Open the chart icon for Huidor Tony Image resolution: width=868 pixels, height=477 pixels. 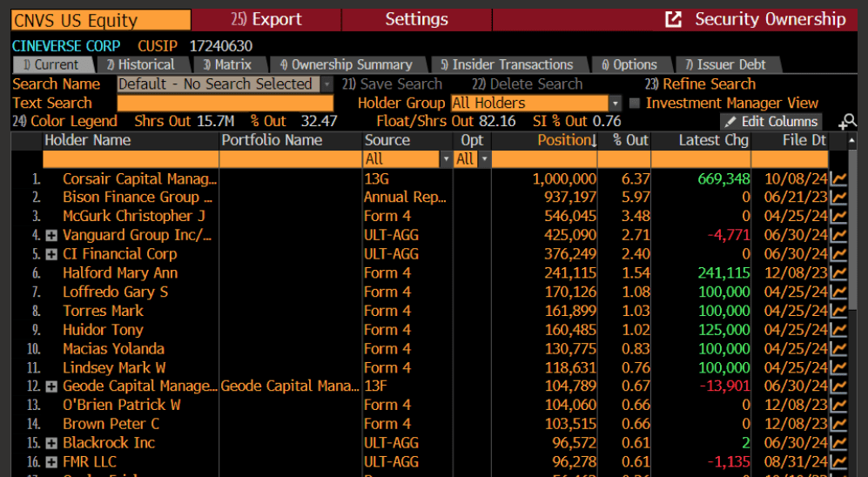click(839, 330)
